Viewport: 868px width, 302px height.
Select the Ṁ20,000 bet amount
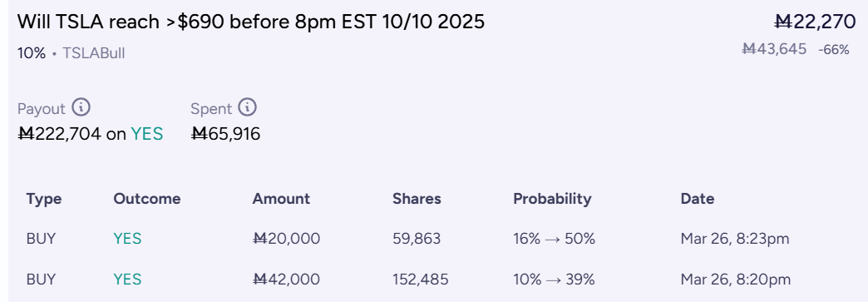tap(286, 239)
